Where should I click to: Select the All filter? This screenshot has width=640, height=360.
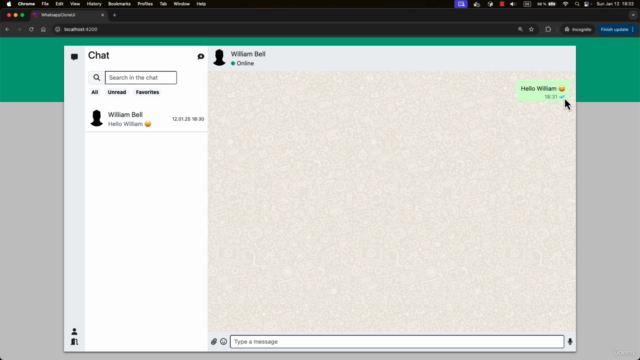pyautogui.click(x=95, y=92)
